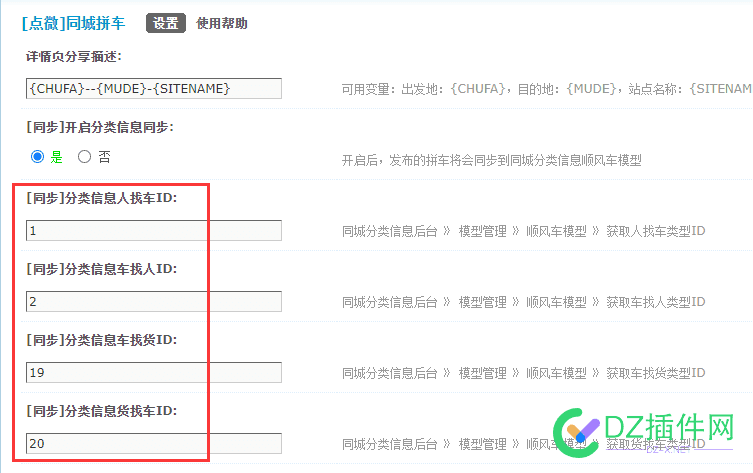
Task: Click the 车找人ID input containing 2
Action: click(154, 301)
